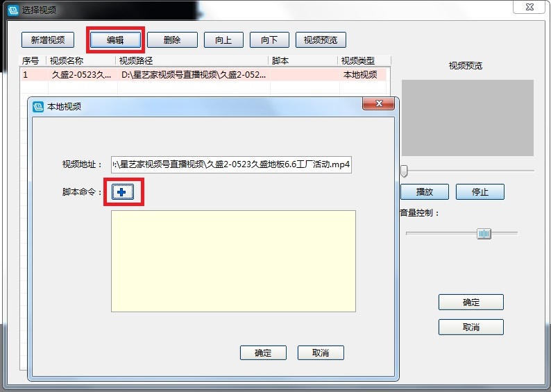Click the 本地视频 dialog title icon
The width and height of the screenshot is (551, 392).
tap(38, 107)
